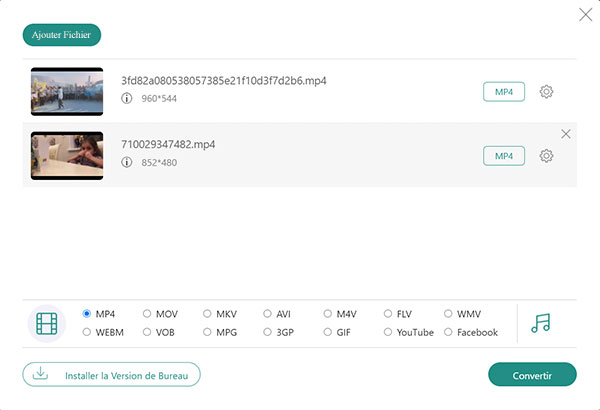Open settings gear for the first video
Screen dimensions: 600x410
pyautogui.click(x=546, y=92)
